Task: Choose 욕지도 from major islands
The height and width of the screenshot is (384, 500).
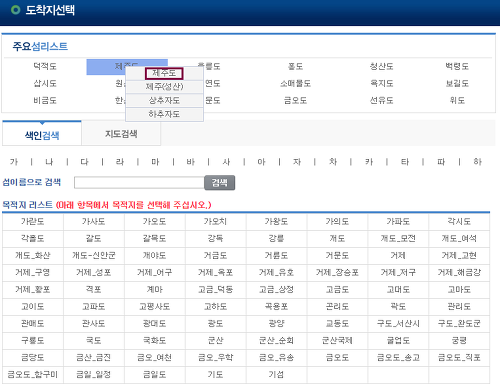Action: tap(382, 83)
